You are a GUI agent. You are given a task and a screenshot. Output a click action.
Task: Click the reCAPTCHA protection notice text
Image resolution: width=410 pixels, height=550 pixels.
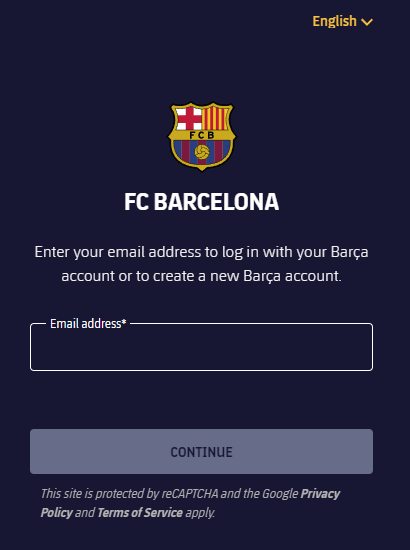pyautogui.click(x=190, y=503)
